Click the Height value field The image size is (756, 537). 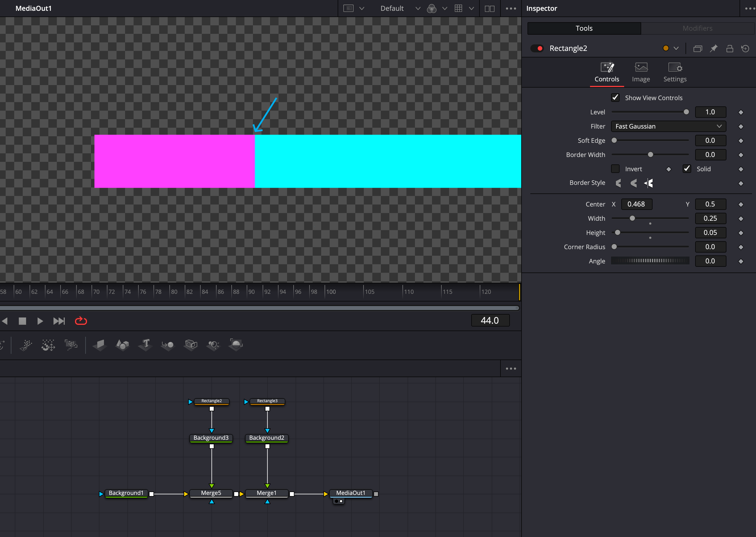[x=711, y=232]
